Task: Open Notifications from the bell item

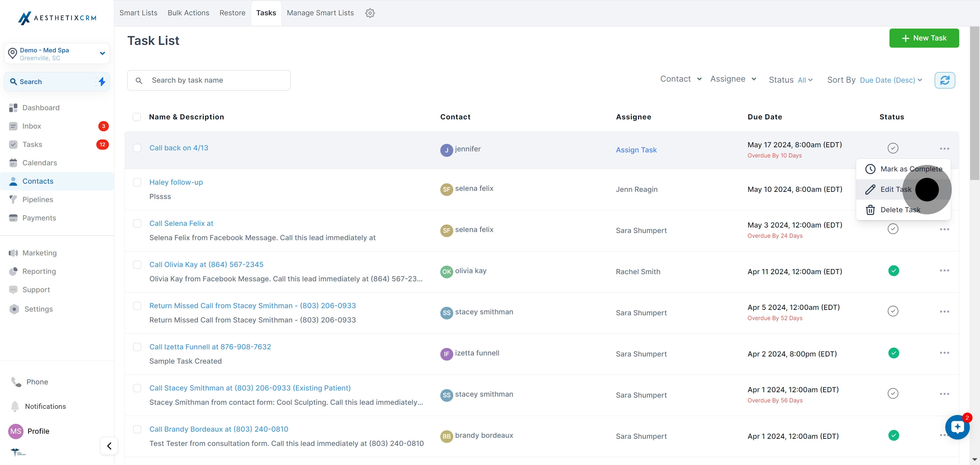Action: click(45, 406)
